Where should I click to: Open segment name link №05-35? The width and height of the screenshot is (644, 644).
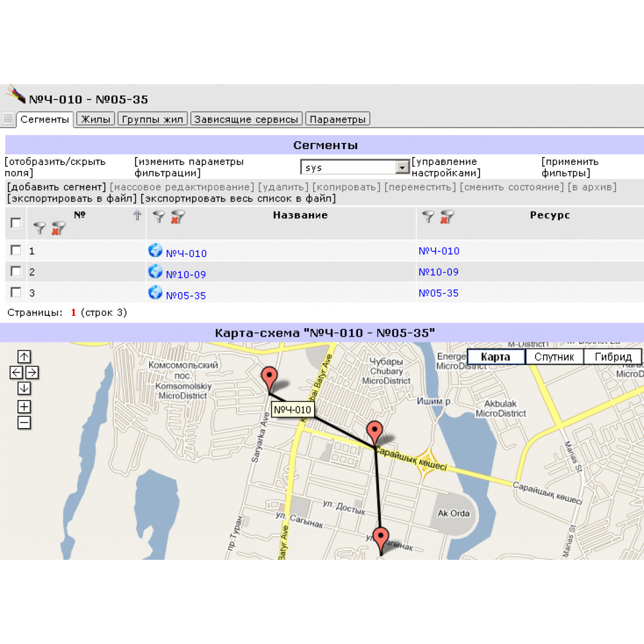pos(186,295)
